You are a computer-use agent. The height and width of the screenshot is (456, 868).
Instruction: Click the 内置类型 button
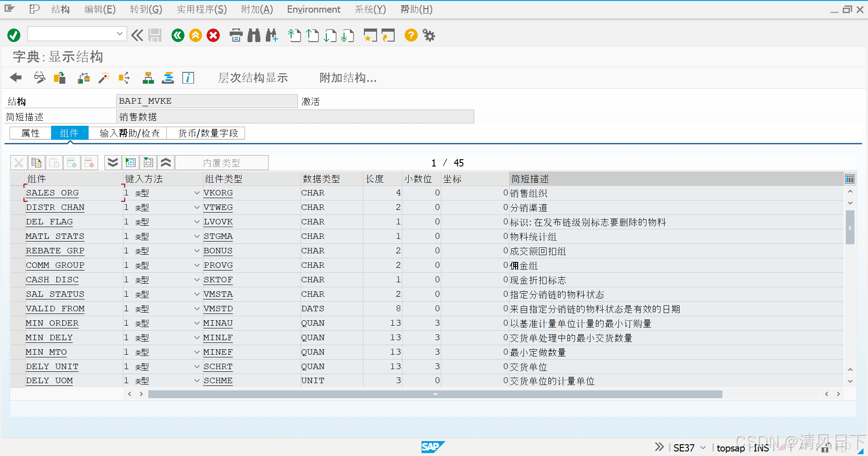[222, 162]
